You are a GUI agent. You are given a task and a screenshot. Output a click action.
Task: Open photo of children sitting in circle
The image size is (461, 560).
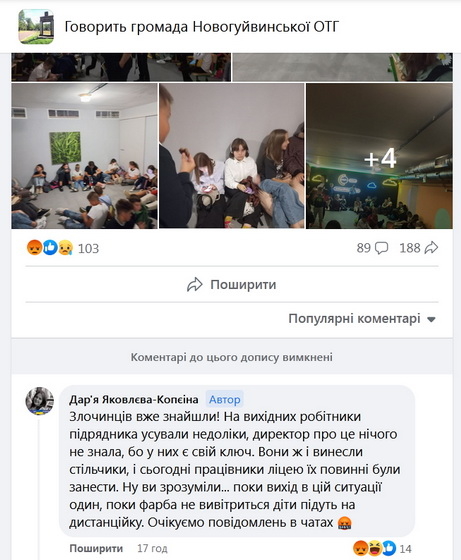(x=84, y=156)
